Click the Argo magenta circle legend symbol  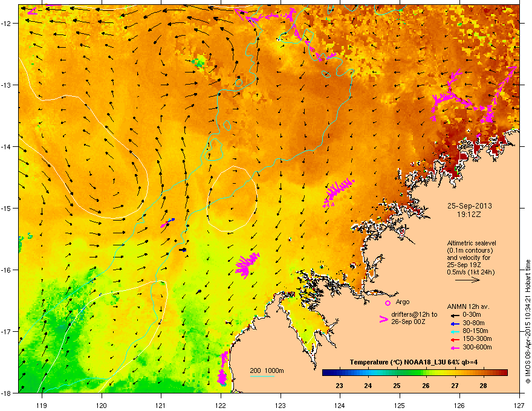(x=388, y=303)
